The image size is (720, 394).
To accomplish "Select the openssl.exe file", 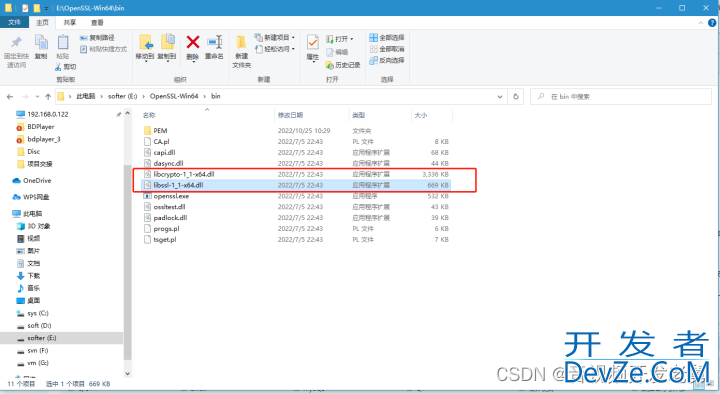I will click(171, 196).
